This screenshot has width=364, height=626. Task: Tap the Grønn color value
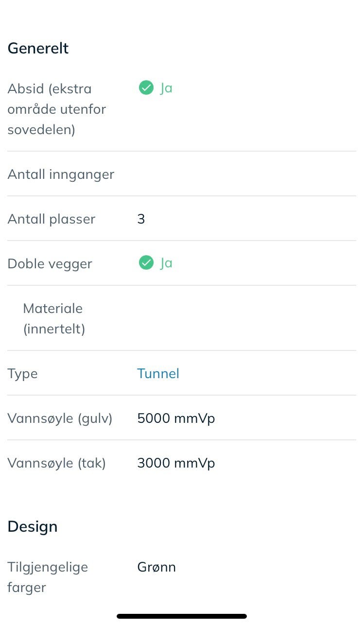pos(156,567)
